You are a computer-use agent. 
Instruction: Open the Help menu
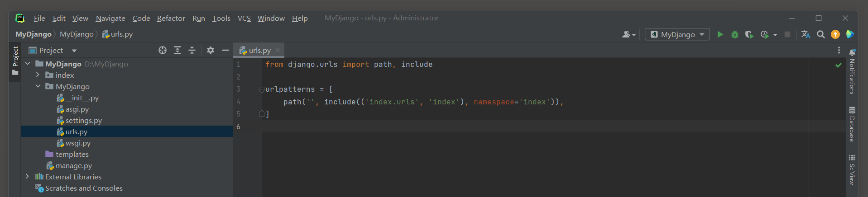(x=300, y=18)
